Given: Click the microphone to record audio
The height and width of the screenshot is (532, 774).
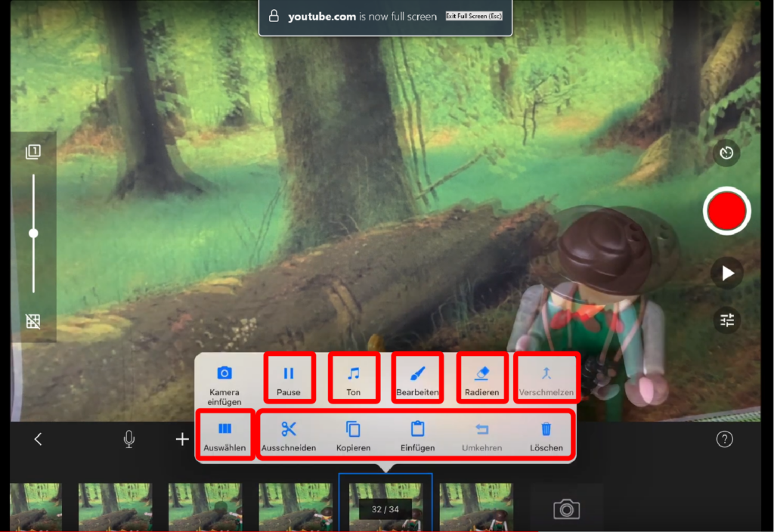Looking at the screenshot, I should (129, 439).
